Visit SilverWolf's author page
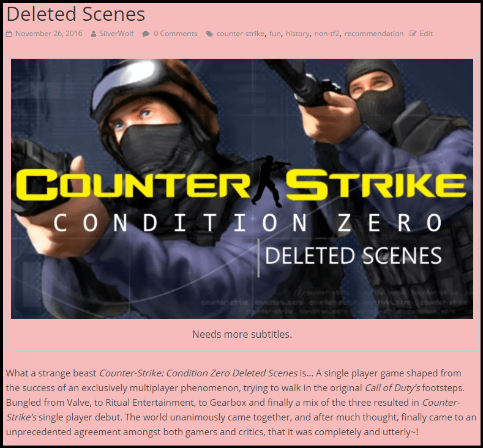This screenshot has height=448, width=483. tap(116, 34)
